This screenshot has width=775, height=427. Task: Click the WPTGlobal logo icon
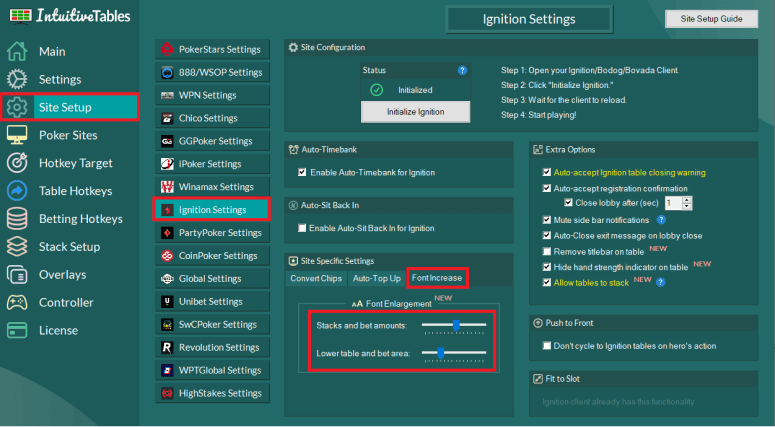(x=167, y=370)
